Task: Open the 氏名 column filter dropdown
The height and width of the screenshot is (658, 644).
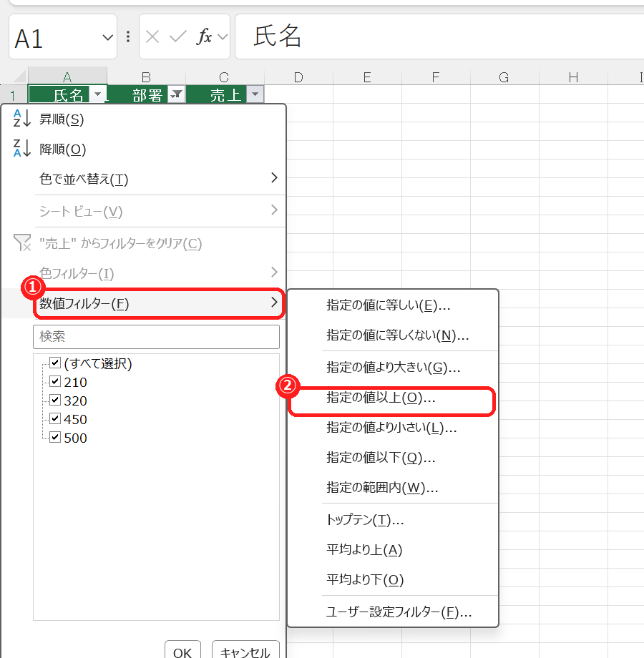Action: (x=98, y=94)
